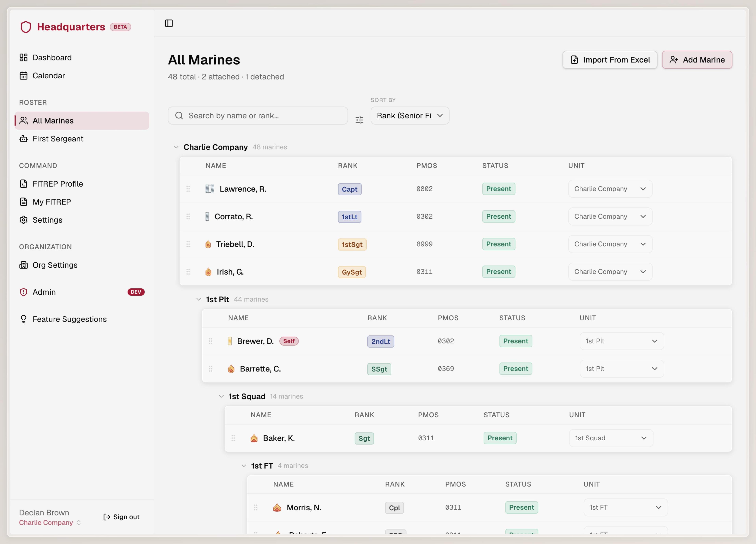
Task: Click the 2ndLt rank badge
Action: click(x=381, y=341)
